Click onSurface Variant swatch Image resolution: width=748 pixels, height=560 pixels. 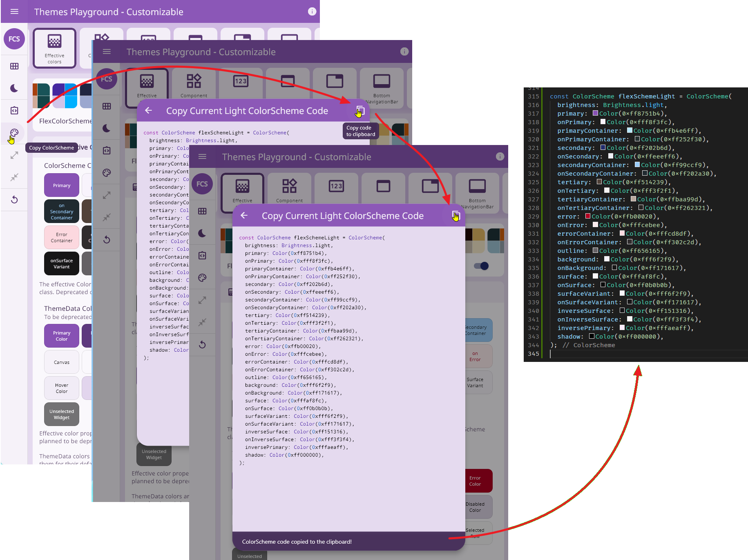point(62,263)
